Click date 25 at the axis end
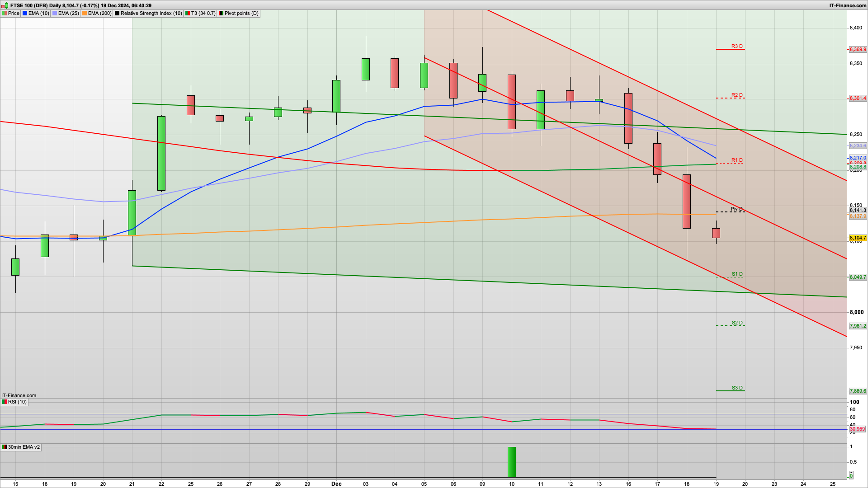The height and width of the screenshot is (488, 868). pyautogui.click(x=833, y=484)
